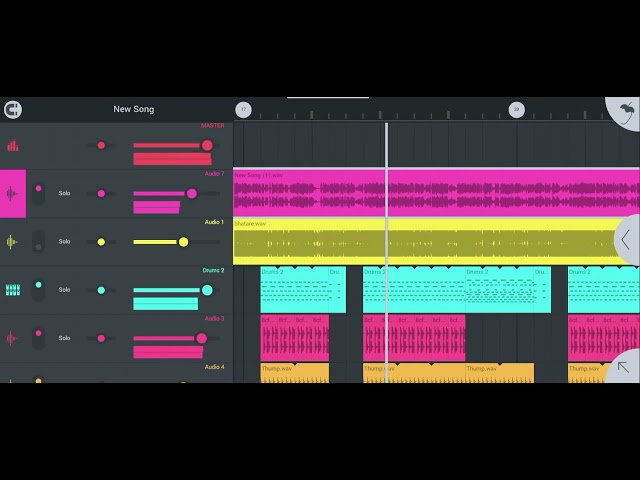Click the Audio 7 volume slider handle

click(192, 193)
